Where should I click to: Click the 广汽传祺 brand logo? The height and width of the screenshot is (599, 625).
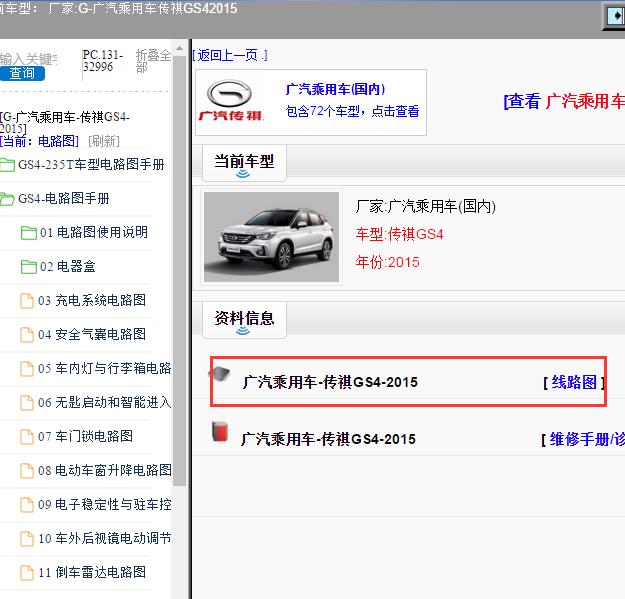[x=230, y=101]
